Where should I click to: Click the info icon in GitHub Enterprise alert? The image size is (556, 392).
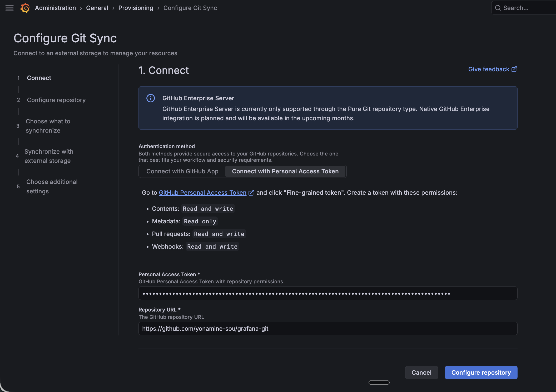(x=151, y=98)
